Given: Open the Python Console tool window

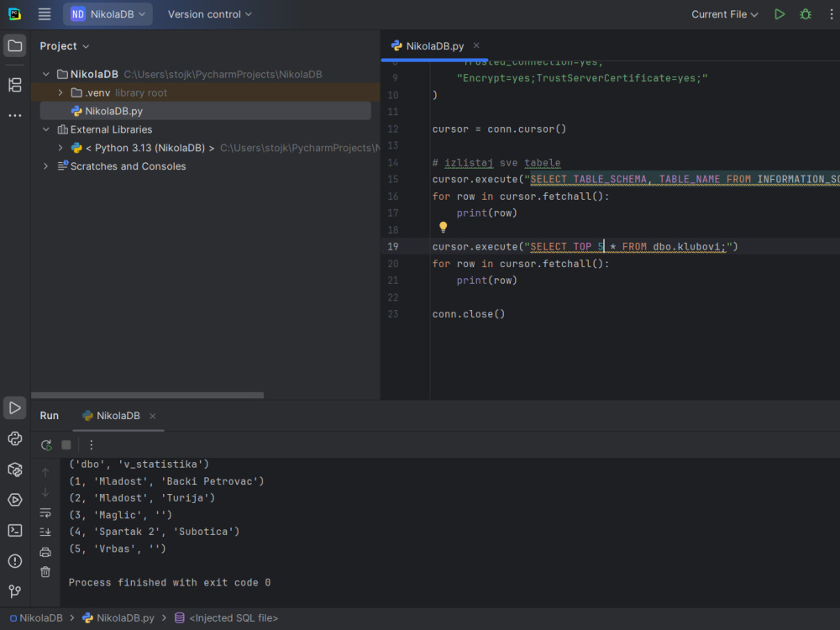Looking at the screenshot, I should tap(15, 438).
